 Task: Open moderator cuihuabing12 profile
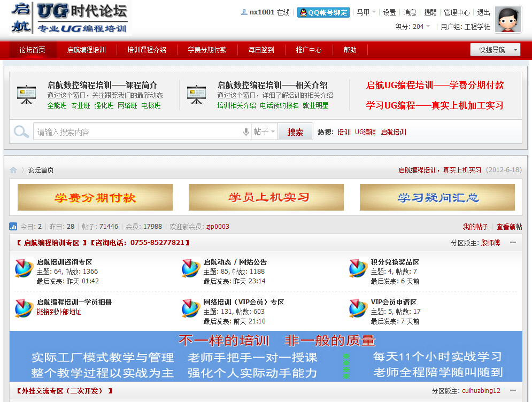481,391
